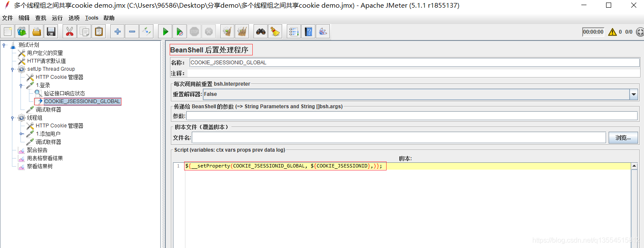Expand all nodes with plus icon
644x248 pixels.
coord(118,32)
